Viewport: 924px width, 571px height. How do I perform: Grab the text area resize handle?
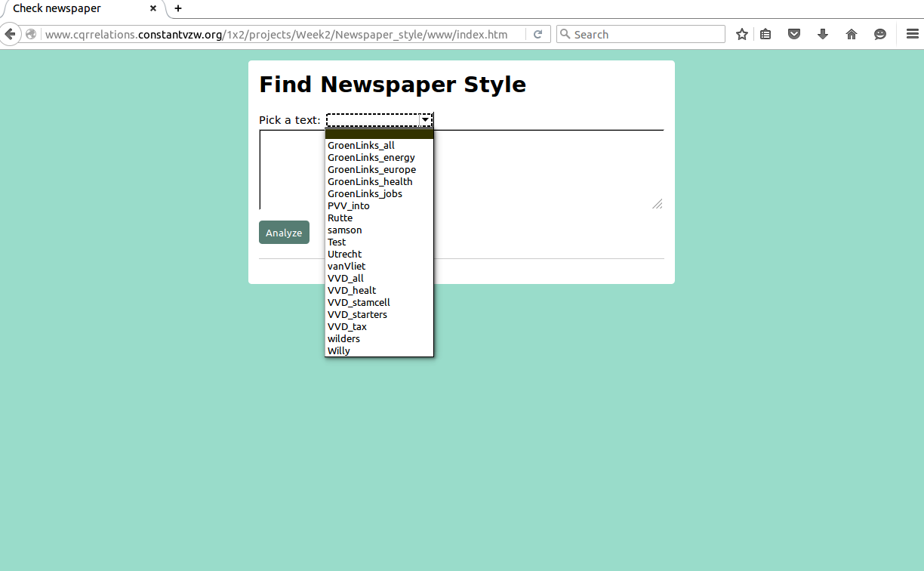click(x=658, y=203)
